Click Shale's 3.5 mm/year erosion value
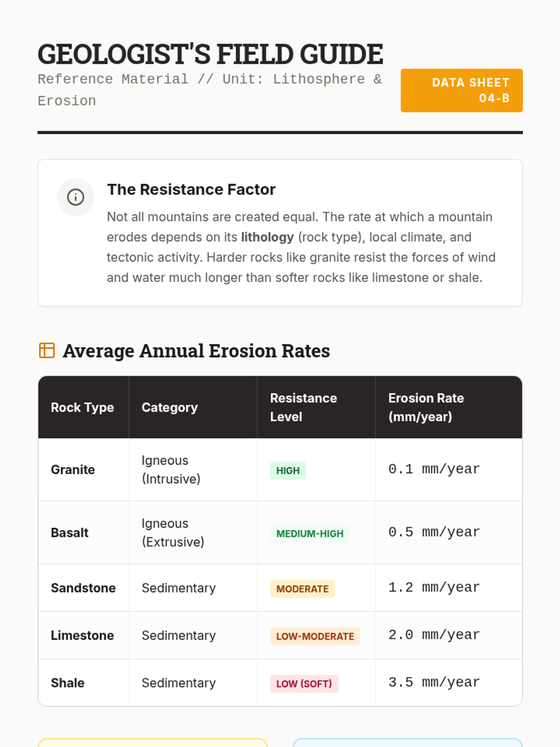The image size is (560, 747). [x=434, y=683]
